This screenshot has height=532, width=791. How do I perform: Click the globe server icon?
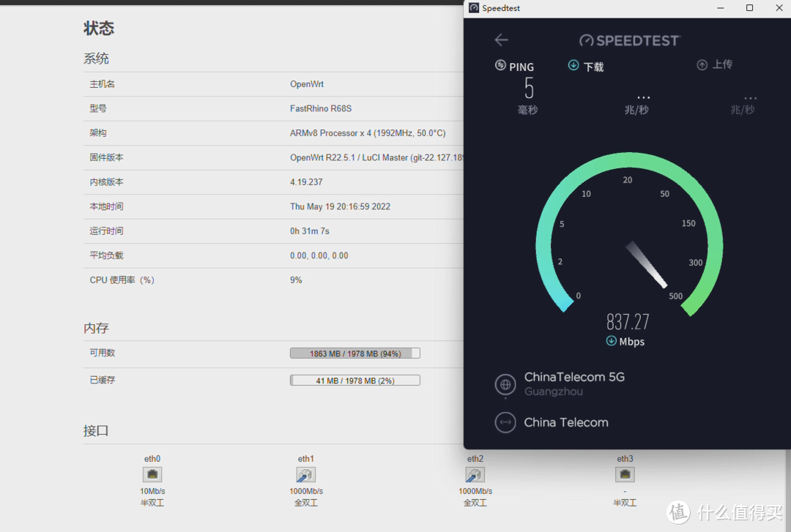[x=505, y=384]
